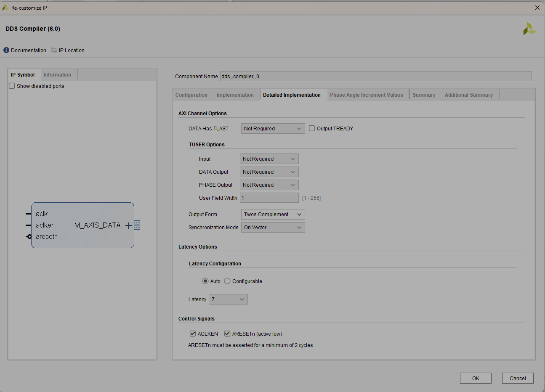Click the aclken port label
Screen dimensions: 545x392
click(45, 225)
